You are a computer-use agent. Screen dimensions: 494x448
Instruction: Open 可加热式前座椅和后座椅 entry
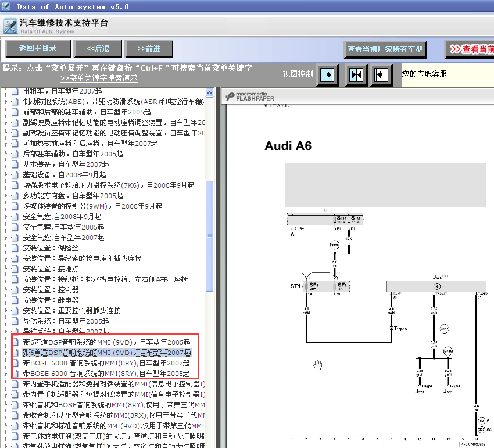pos(90,144)
